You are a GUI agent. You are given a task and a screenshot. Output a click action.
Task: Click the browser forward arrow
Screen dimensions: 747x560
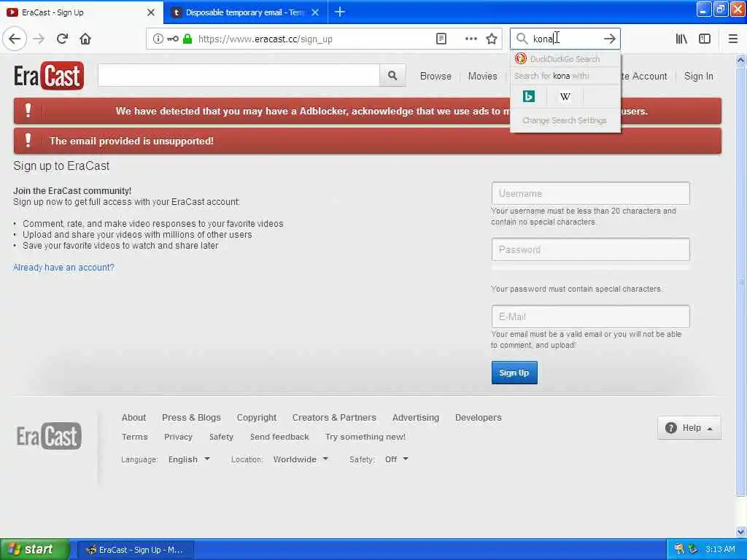[x=39, y=39]
